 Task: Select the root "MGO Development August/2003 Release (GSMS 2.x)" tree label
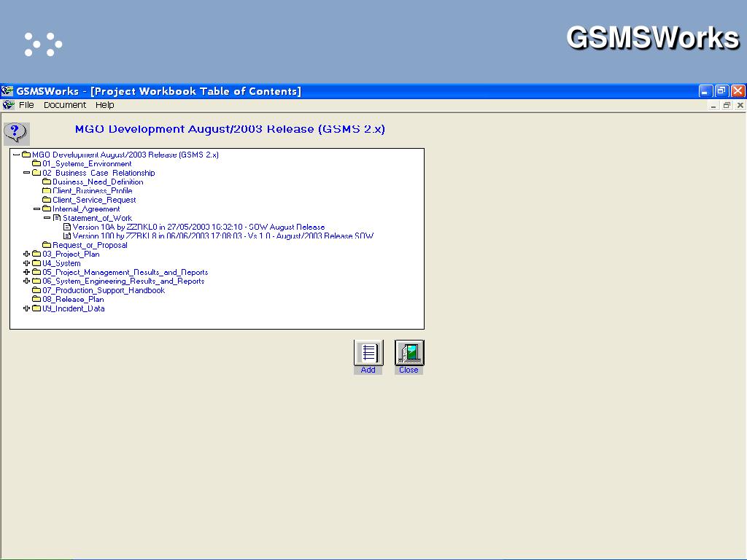[x=125, y=155]
